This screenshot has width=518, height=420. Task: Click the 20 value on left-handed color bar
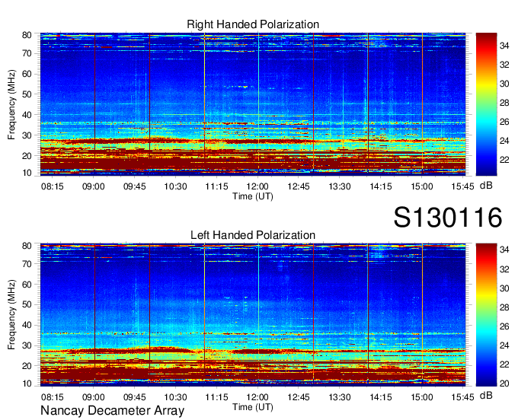point(504,383)
